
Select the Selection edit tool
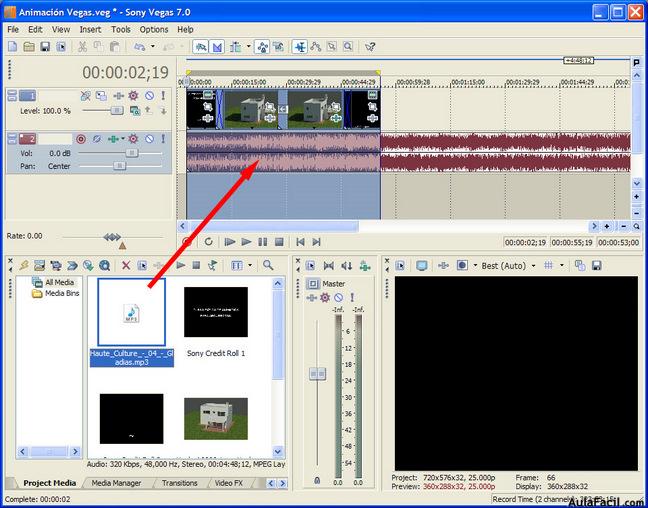pos(332,47)
